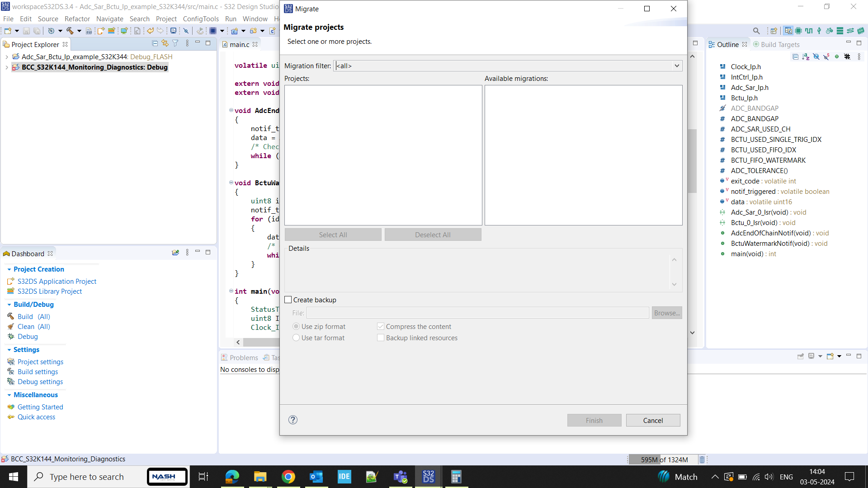Build the project with the hammer icon
The width and height of the screenshot is (868, 488).
70,31
